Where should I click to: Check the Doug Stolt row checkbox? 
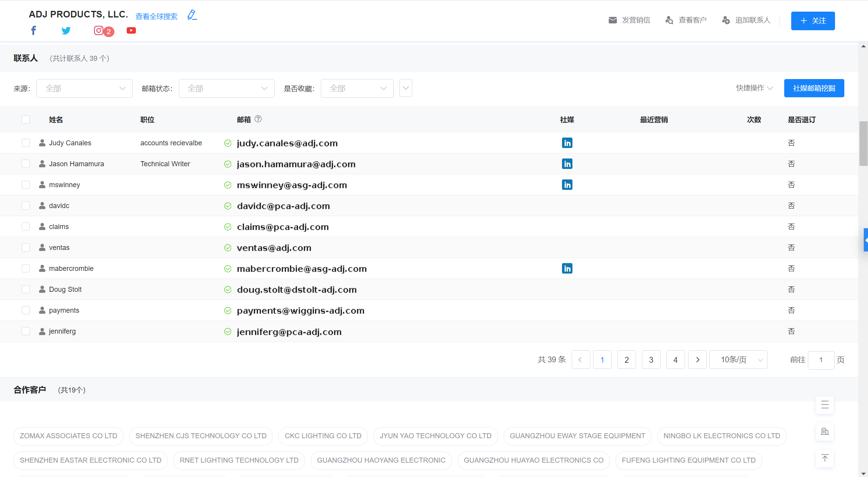(x=26, y=289)
